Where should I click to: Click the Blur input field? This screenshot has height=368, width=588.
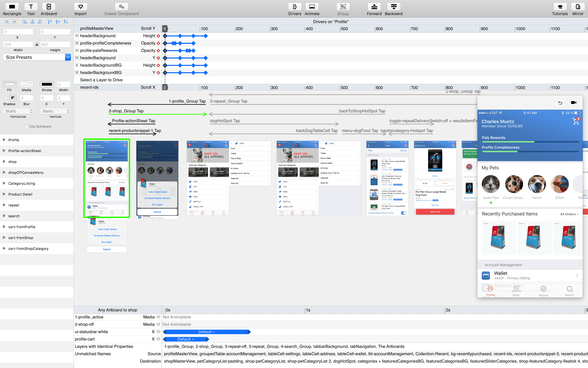(x=26, y=98)
